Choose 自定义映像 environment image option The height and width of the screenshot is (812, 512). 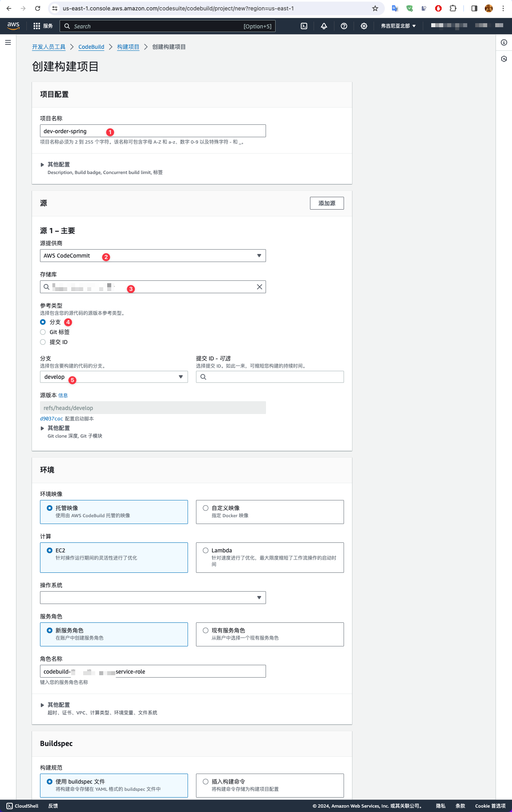point(270,512)
